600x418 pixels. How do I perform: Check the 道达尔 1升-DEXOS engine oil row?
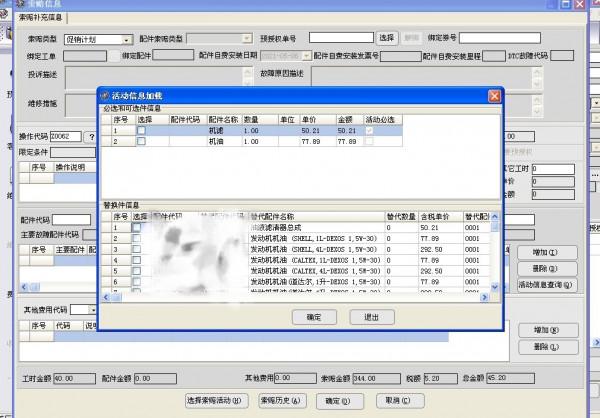136,282
